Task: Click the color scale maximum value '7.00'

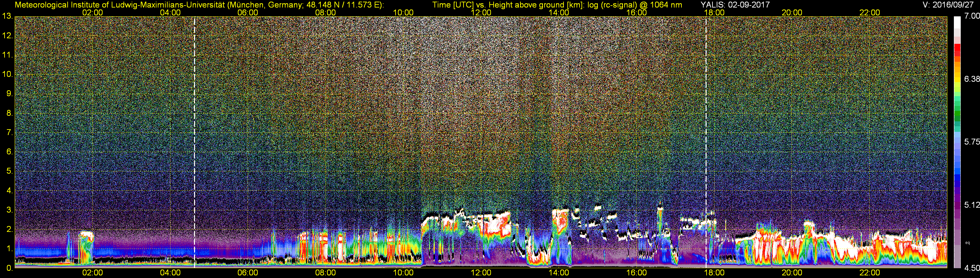Action: 972,16
